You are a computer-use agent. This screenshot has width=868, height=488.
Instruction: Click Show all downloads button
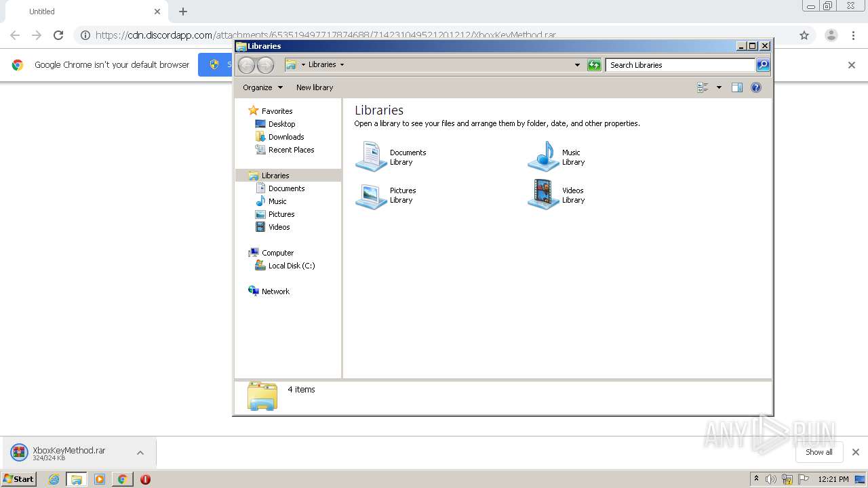tap(818, 452)
